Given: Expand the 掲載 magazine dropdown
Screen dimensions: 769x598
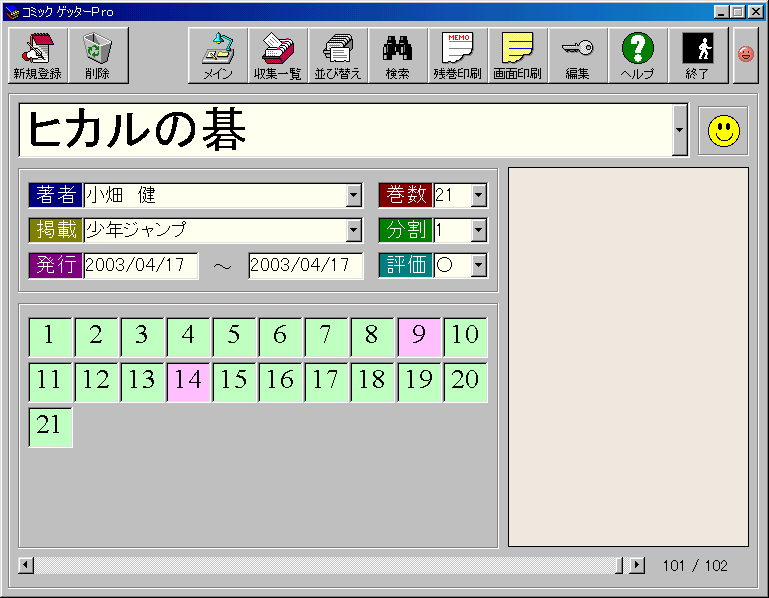Looking at the screenshot, I should point(354,231).
